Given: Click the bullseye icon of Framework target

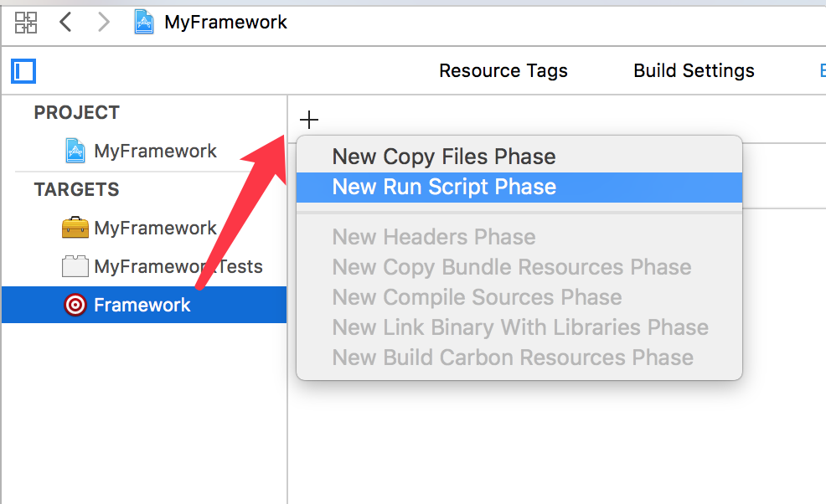Looking at the screenshot, I should click(75, 305).
